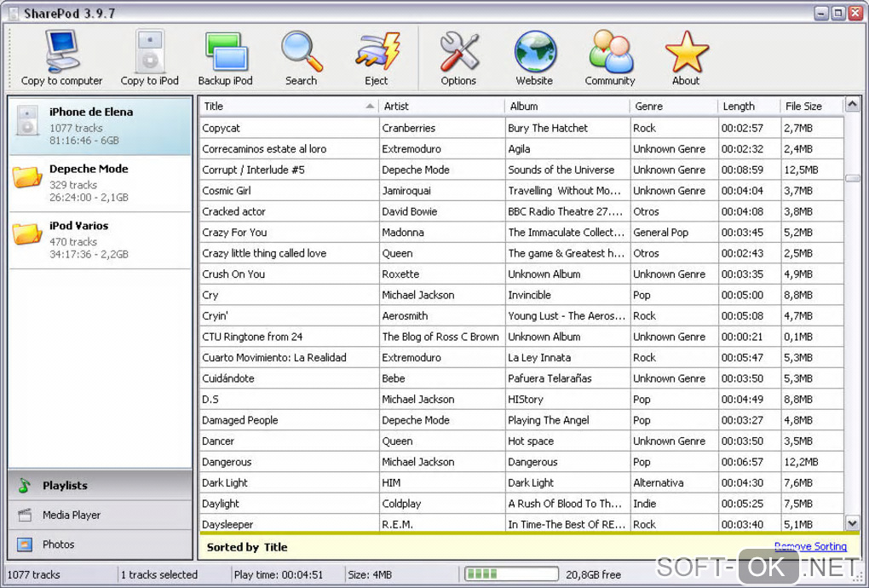The image size is (869, 588).
Task: Switch to the Playlists section
Action: (x=101, y=486)
